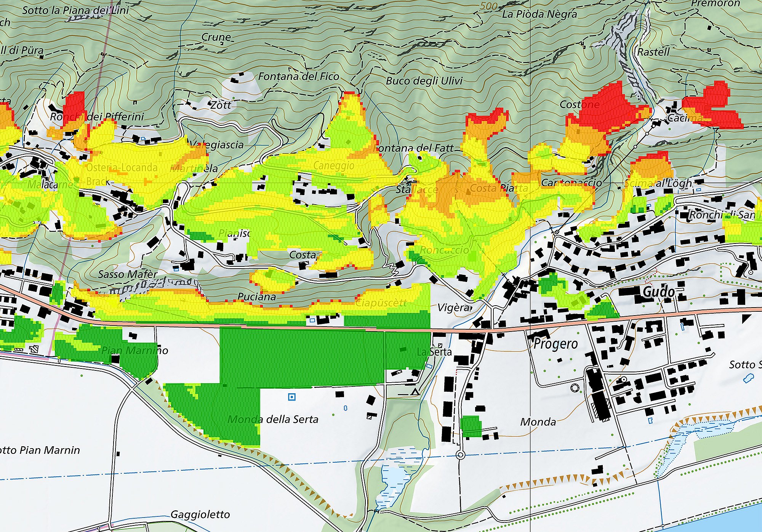Click the roundabout circle south of La Serta
Image resolution: width=762 pixels, height=532 pixels.
[x=461, y=455]
